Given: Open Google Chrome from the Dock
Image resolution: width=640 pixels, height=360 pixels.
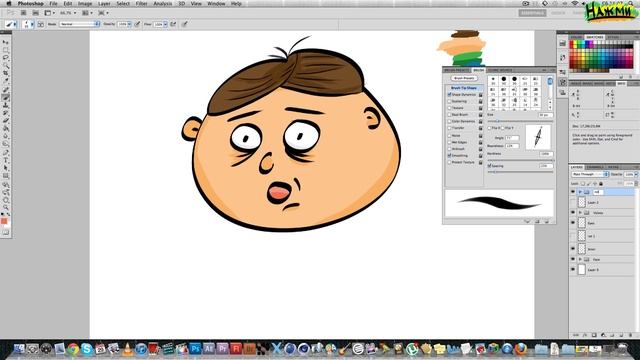Looking at the screenshot, I should pos(73,349).
